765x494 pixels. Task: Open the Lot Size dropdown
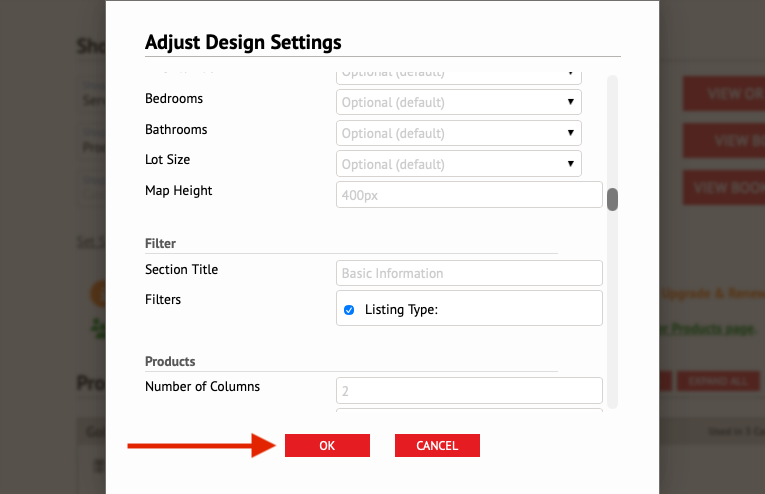coord(459,164)
